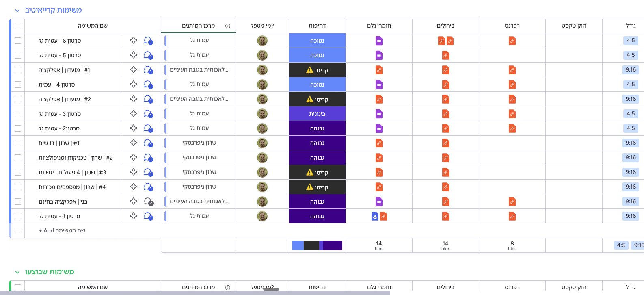Viewport: 644px width, 295px height.
Task: Open brand link לאכותית בגובה העיניים on בני row
Action: pyautogui.click(x=199, y=201)
